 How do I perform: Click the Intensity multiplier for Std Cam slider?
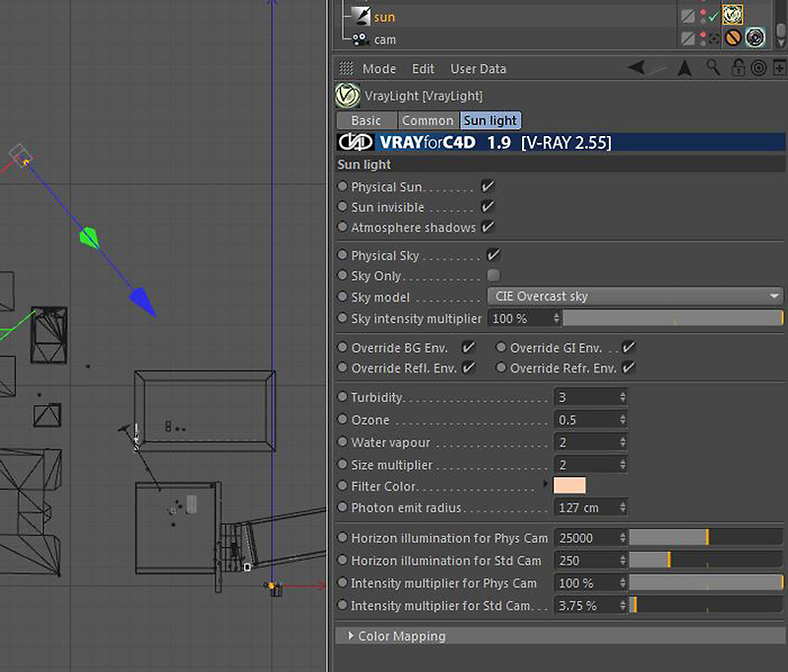tap(705, 605)
